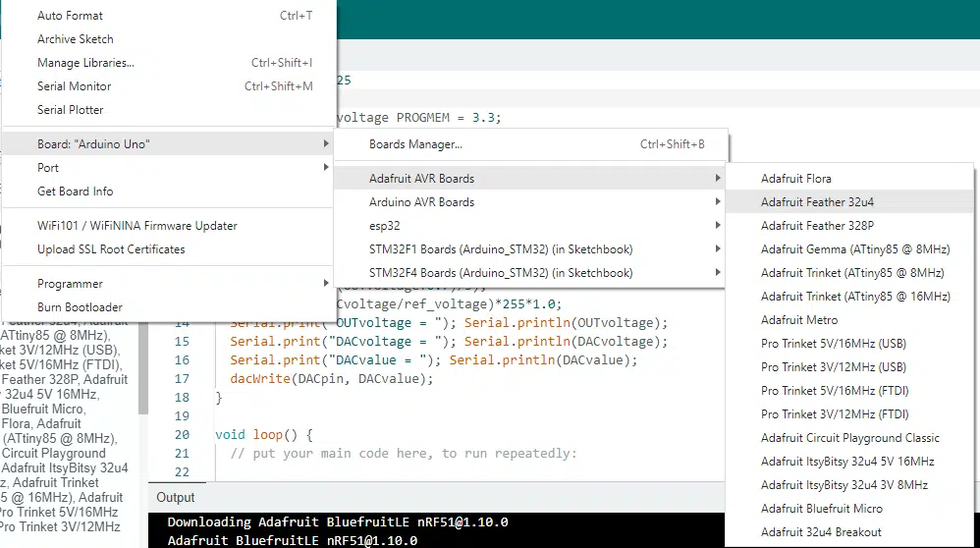Choose Upload SSL Root Certificates
The height and width of the screenshot is (548, 980).
[x=168, y=249]
